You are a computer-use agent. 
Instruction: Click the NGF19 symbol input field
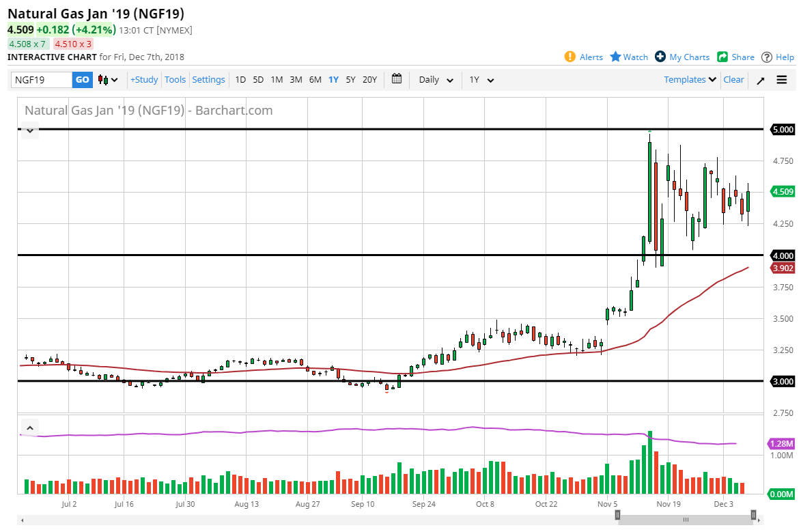[x=41, y=80]
